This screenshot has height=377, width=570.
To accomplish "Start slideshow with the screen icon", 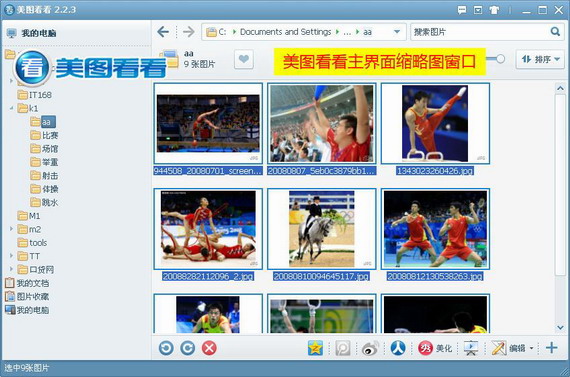I will point(471,348).
